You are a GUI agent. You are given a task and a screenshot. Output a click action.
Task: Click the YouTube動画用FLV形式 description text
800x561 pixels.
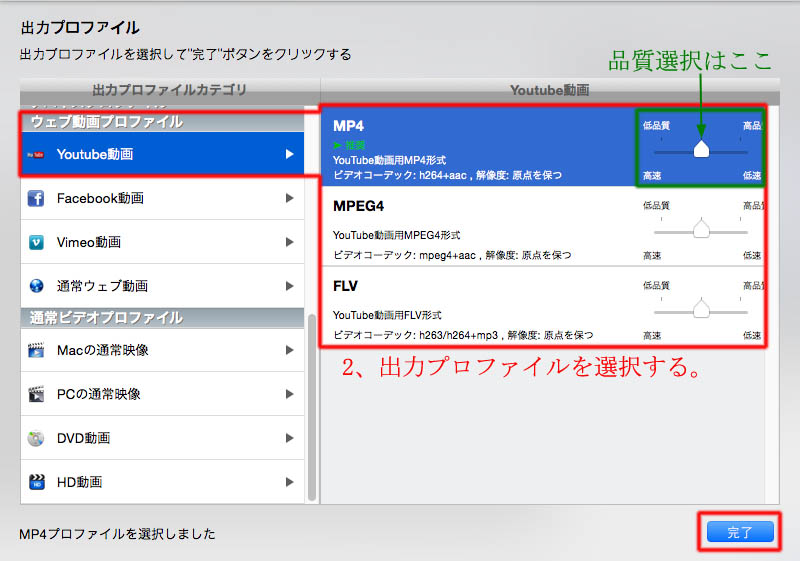[387, 315]
